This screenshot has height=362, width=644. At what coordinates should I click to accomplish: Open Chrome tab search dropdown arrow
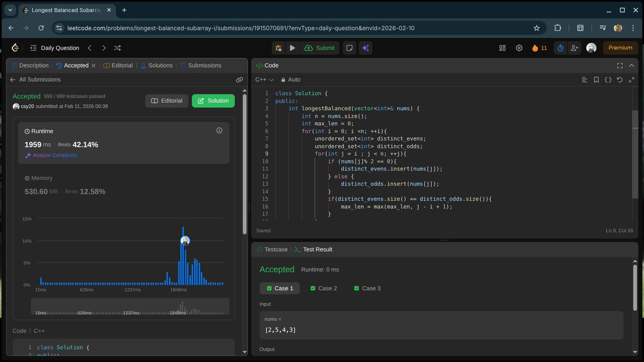(10, 10)
